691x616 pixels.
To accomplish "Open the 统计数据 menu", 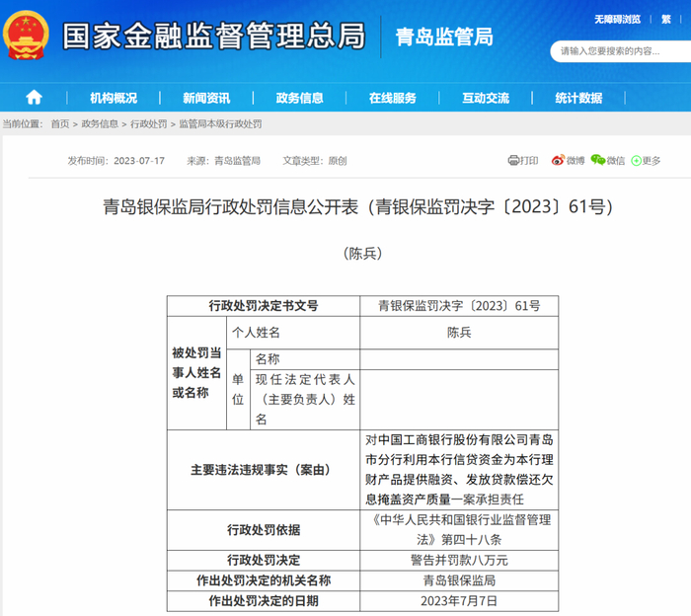I will pos(578,98).
